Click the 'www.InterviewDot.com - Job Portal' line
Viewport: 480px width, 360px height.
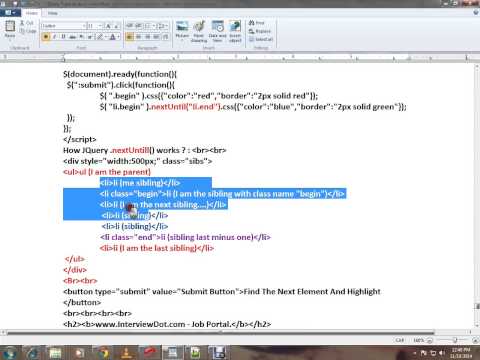coord(167,324)
